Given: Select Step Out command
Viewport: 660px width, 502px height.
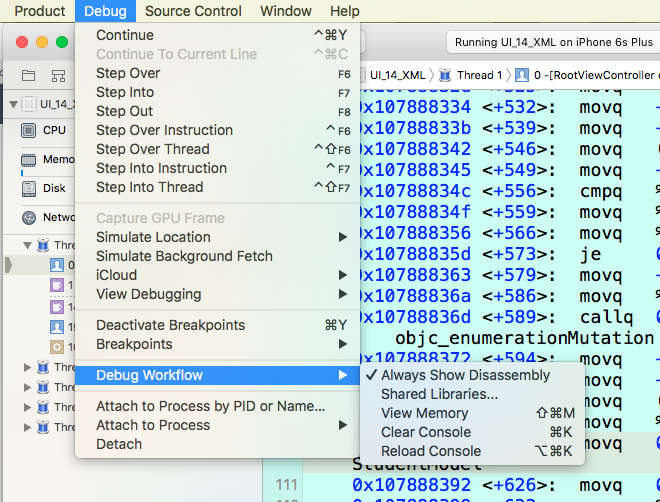Looking at the screenshot, I should point(217,111).
